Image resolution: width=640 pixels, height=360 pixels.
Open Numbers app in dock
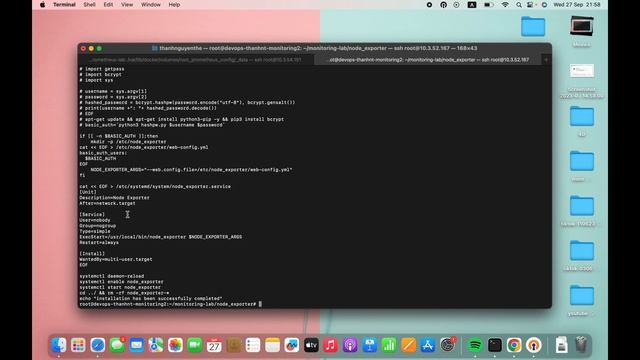click(x=389, y=345)
